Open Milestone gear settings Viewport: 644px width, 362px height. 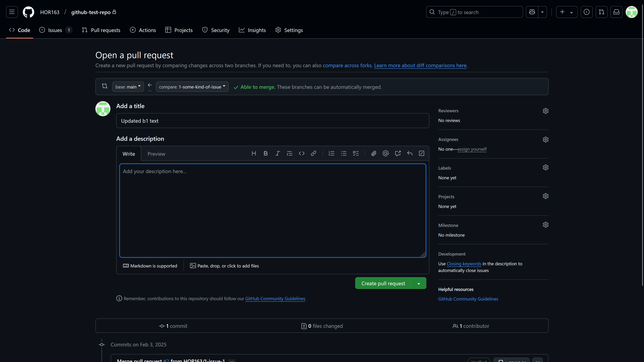click(x=546, y=225)
